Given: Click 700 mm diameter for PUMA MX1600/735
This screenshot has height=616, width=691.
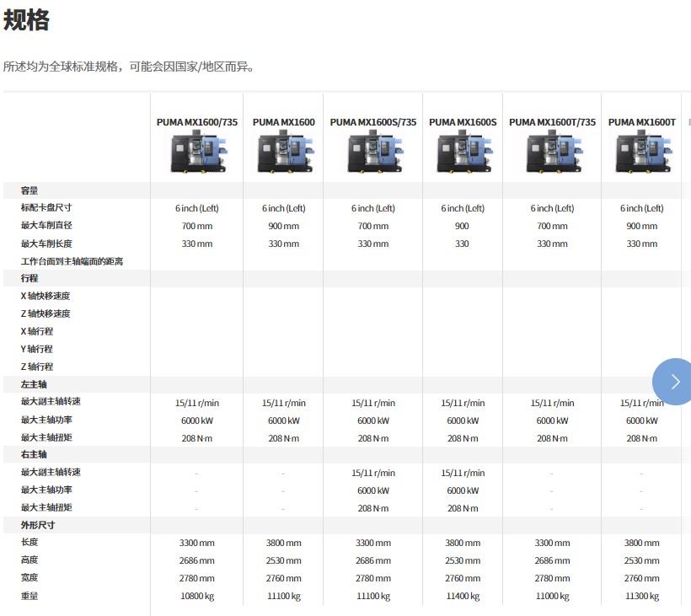Looking at the screenshot, I should (197, 226).
